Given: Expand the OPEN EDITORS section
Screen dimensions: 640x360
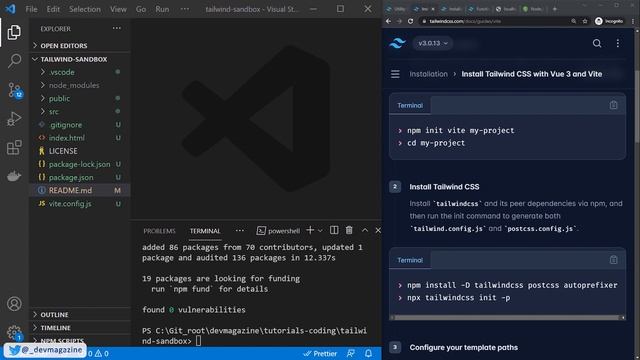Looking at the screenshot, I should tap(80, 46).
